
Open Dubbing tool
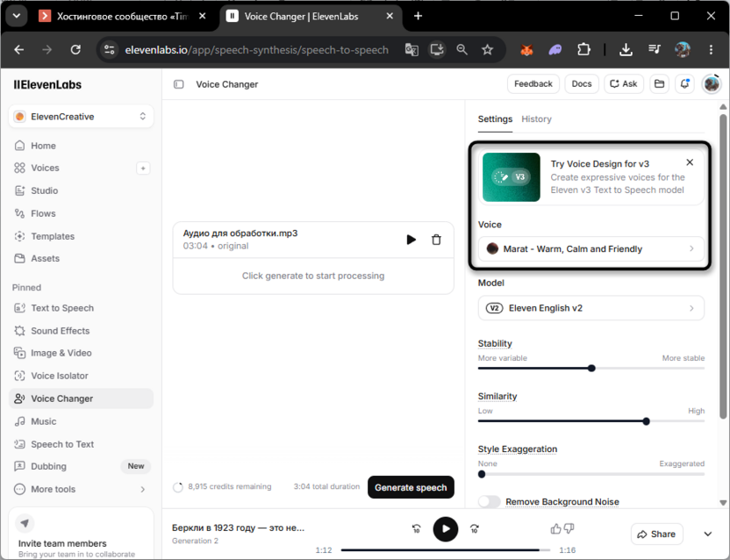pyautogui.click(x=81, y=466)
